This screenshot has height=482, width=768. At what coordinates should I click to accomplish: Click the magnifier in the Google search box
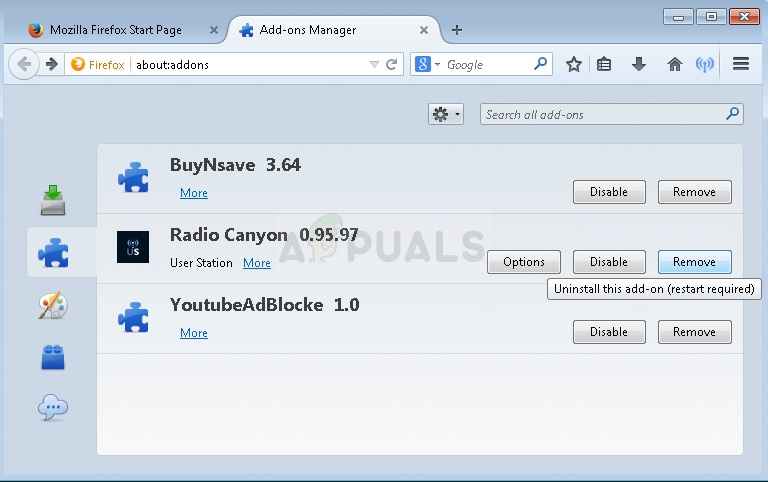[x=540, y=64]
